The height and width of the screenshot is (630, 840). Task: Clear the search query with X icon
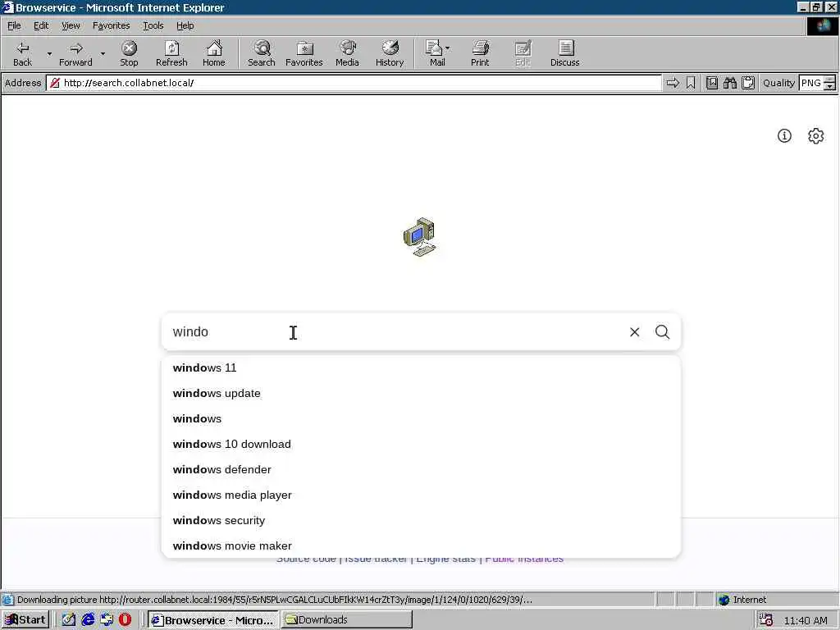tap(634, 332)
